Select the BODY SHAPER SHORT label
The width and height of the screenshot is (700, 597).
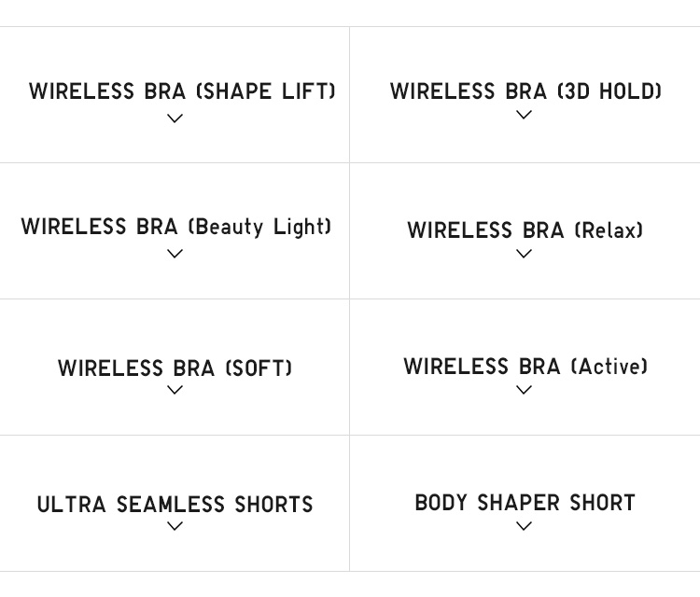coord(525,503)
